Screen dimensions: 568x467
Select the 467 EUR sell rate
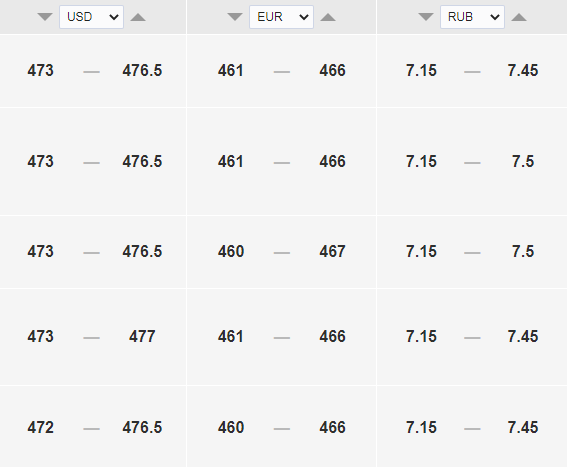[333, 251]
